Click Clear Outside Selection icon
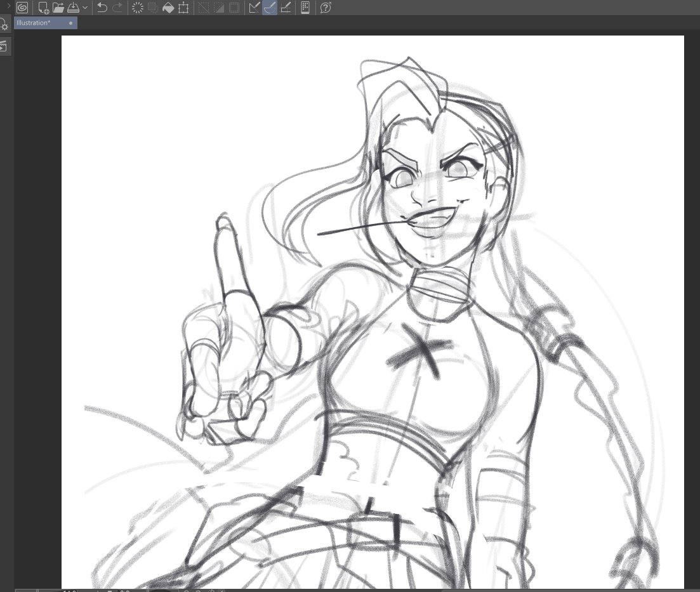Viewport: 700px width, 592px height. (x=153, y=8)
